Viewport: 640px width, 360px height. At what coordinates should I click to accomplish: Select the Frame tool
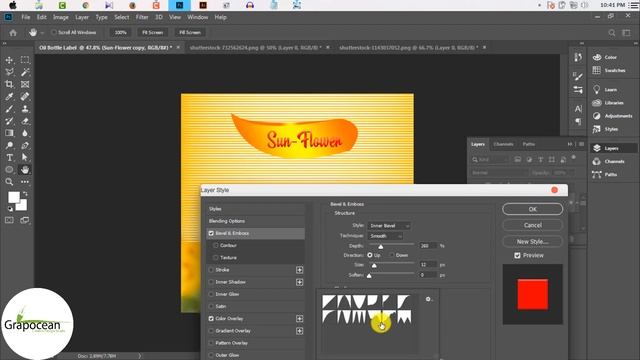click(25, 84)
